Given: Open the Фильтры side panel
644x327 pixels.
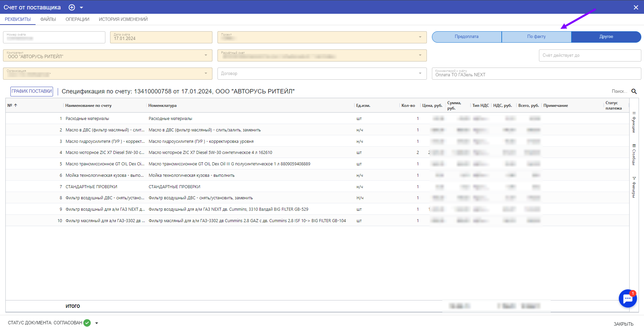Looking at the screenshot, I should coord(634,188).
